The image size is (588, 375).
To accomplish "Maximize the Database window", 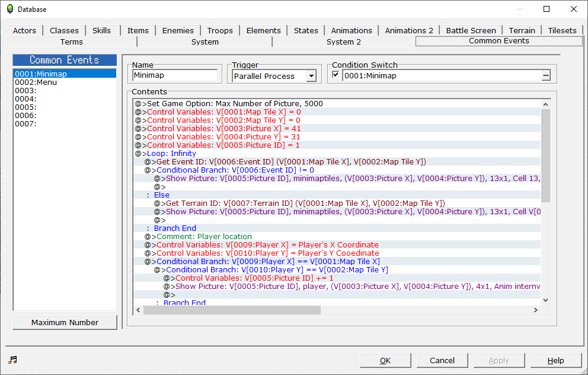I will click(x=547, y=9).
